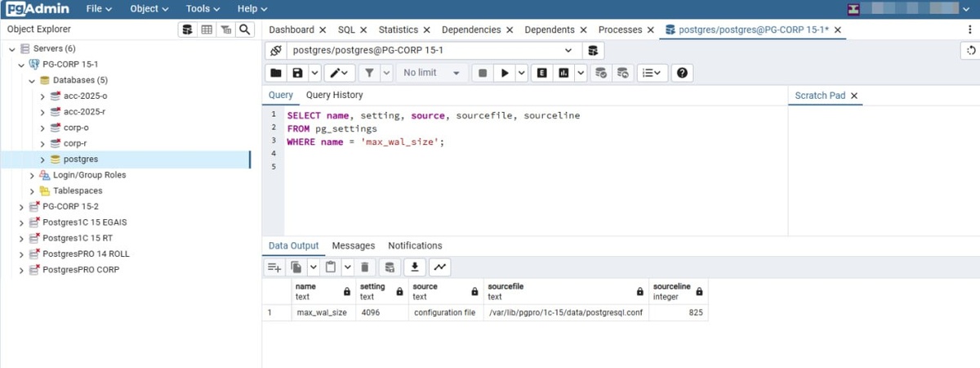Click the Rollback transaction icon
The width and height of the screenshot is (980, 368).
point(623,73)
